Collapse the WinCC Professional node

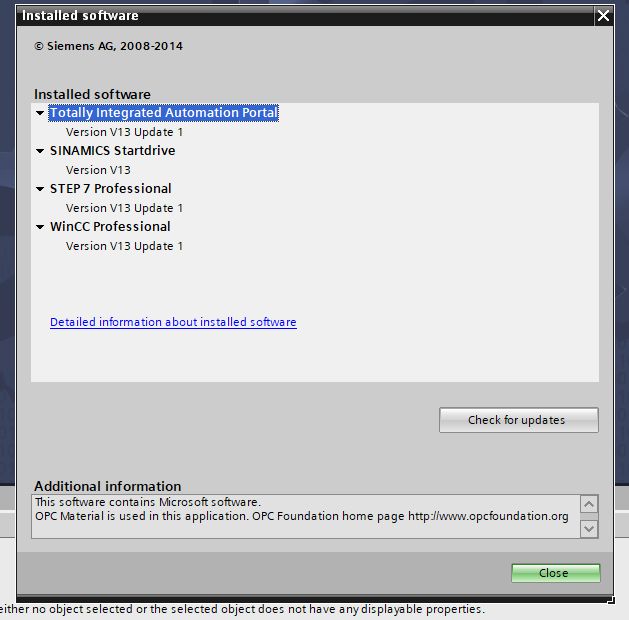[40, 227]
